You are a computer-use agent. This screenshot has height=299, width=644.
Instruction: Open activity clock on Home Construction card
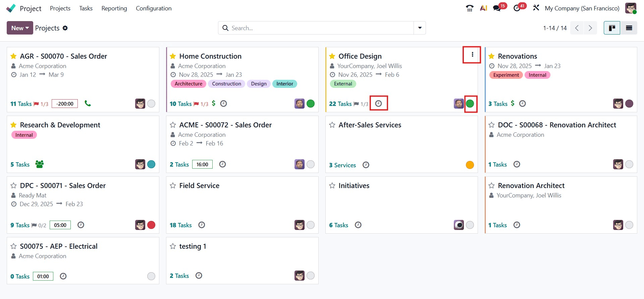223,104
